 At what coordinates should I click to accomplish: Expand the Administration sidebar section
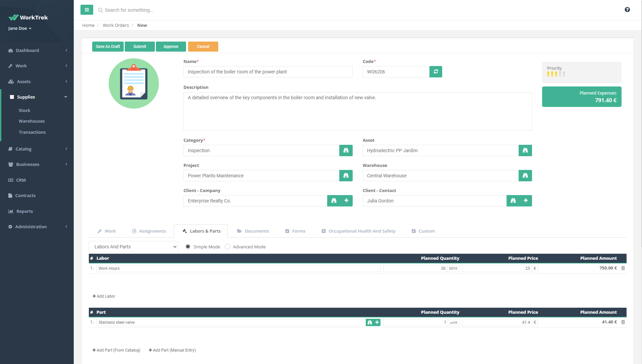coord(31,227)
